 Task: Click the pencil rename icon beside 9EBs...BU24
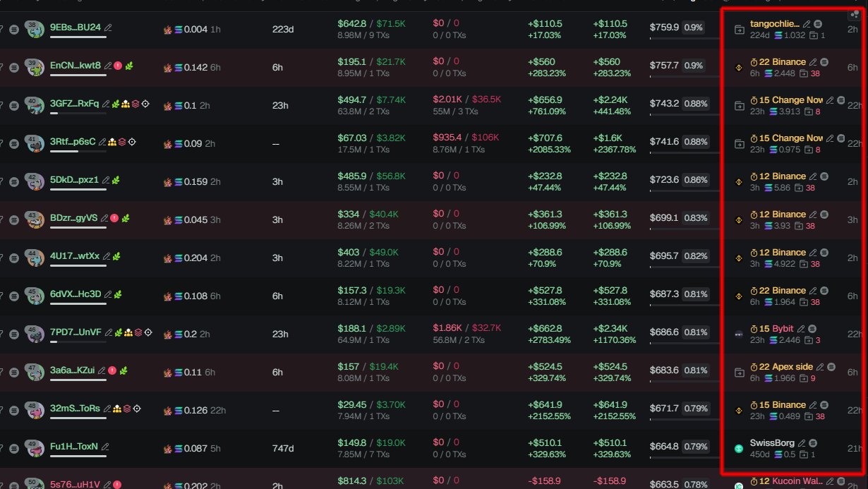tap(108, 28)
